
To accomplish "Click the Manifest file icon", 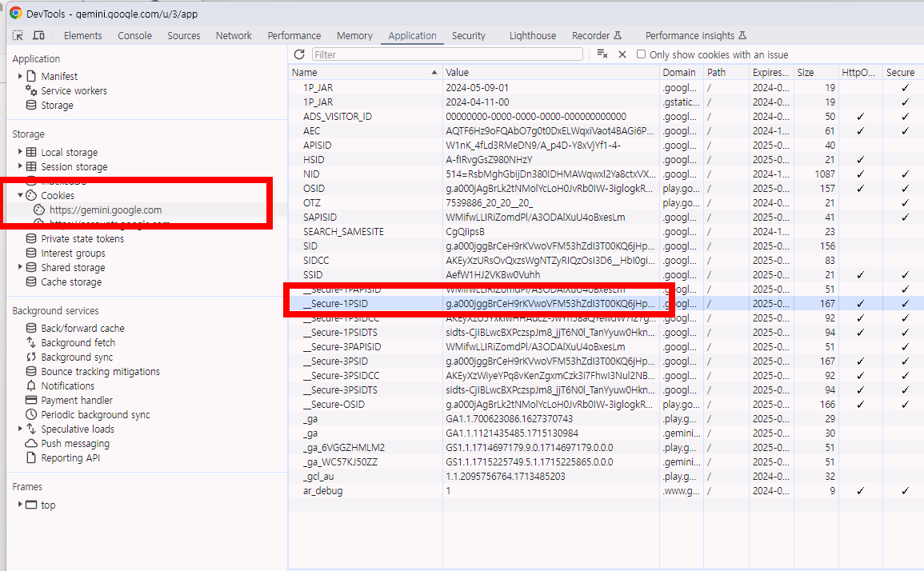I will point(31,76).
